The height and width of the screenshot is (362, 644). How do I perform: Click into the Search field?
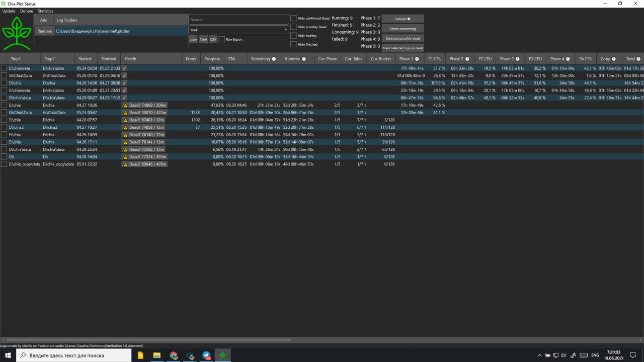click(x=238, y=20)
